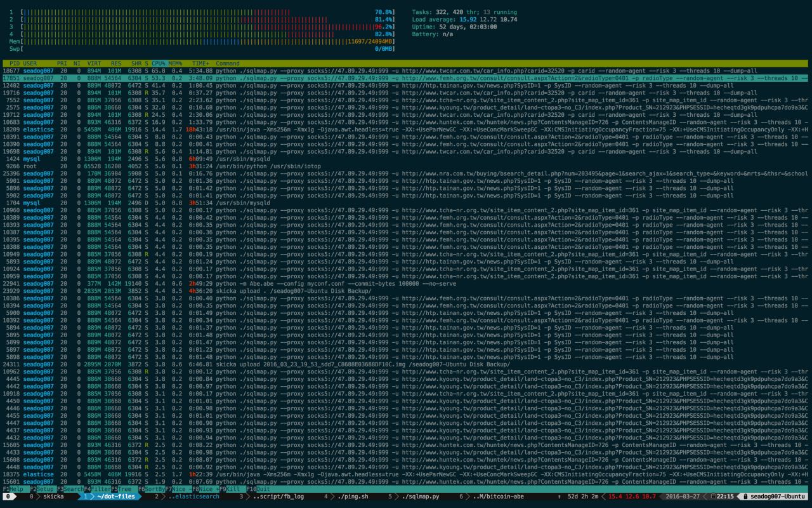Open F6 SortBy selector
This screenshot has width=812, height=508.
point(151,489)
